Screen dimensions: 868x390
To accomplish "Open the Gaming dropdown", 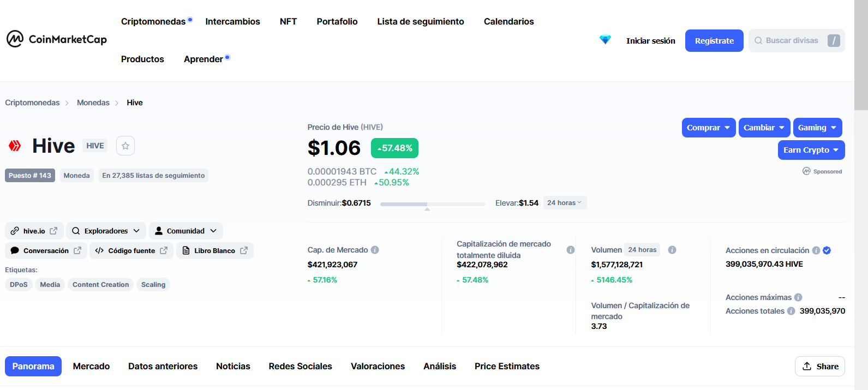I will click(x=817, y=128).
